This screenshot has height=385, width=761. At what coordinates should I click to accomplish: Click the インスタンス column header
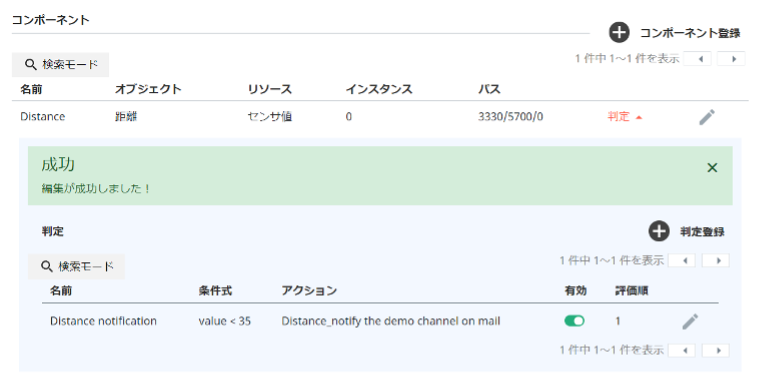[x=379, y=89]
